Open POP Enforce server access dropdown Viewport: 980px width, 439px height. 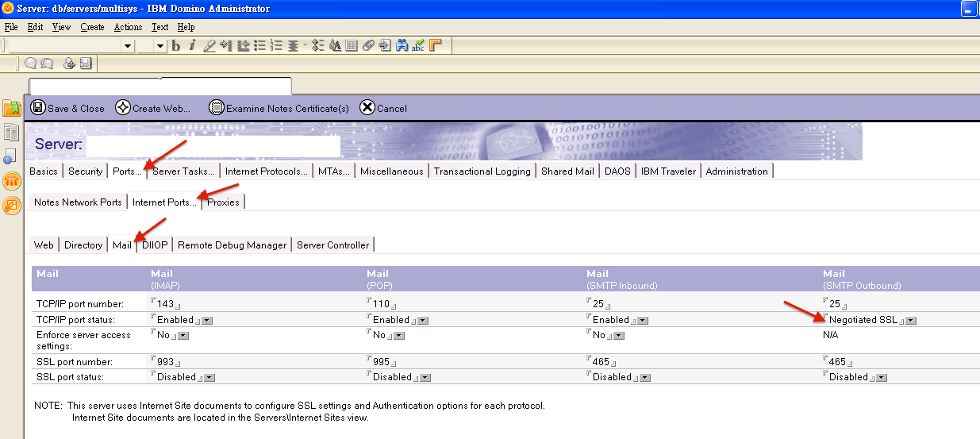[399, 336]
